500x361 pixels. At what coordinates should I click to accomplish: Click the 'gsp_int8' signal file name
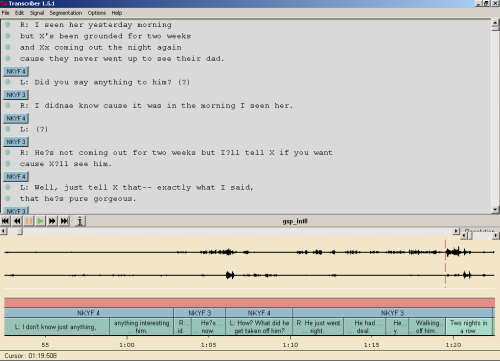click(x=295, y=221)
